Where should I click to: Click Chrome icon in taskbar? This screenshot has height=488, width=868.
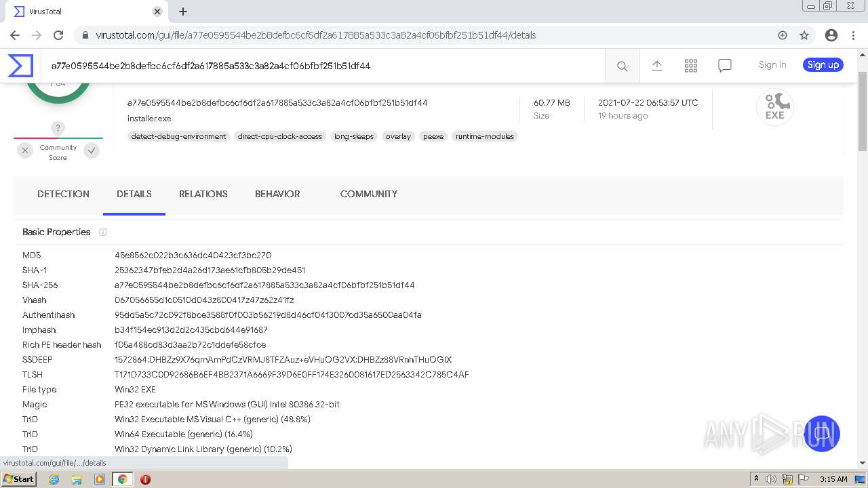(x=122, y=479)
